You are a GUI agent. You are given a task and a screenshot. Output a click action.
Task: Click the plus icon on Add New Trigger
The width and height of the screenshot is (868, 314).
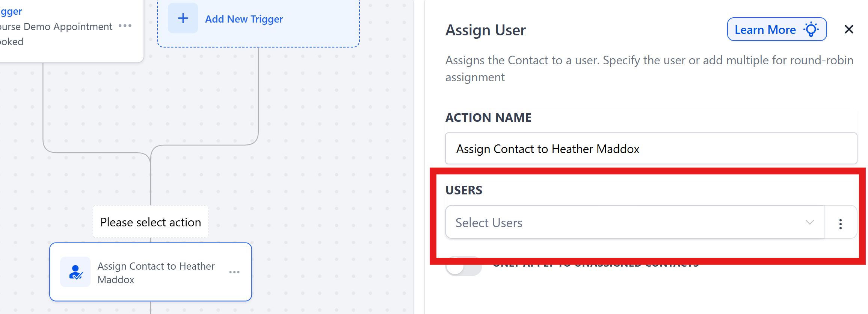coord(183,18)
